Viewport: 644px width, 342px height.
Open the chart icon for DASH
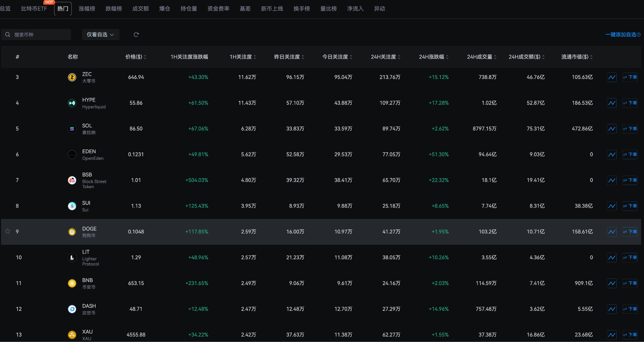point(612,309)
